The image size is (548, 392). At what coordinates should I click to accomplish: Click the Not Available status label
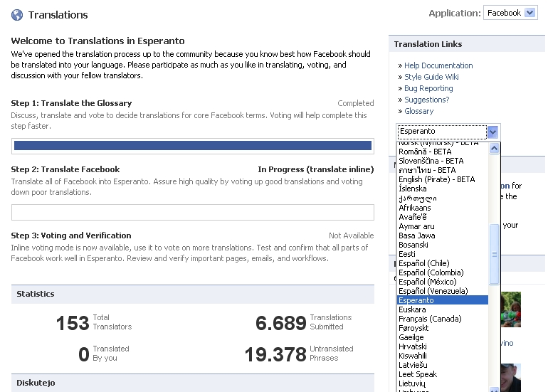[x=352, y=235]
